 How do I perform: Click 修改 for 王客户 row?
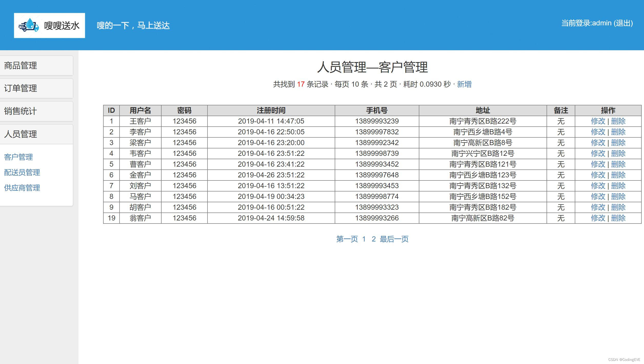[x=598, y=121]
